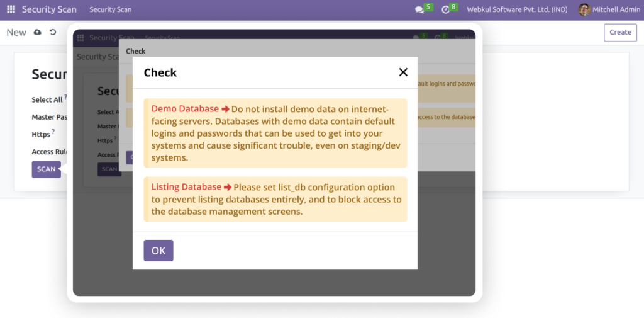
Task: Click the Create button
Action: 620,33
